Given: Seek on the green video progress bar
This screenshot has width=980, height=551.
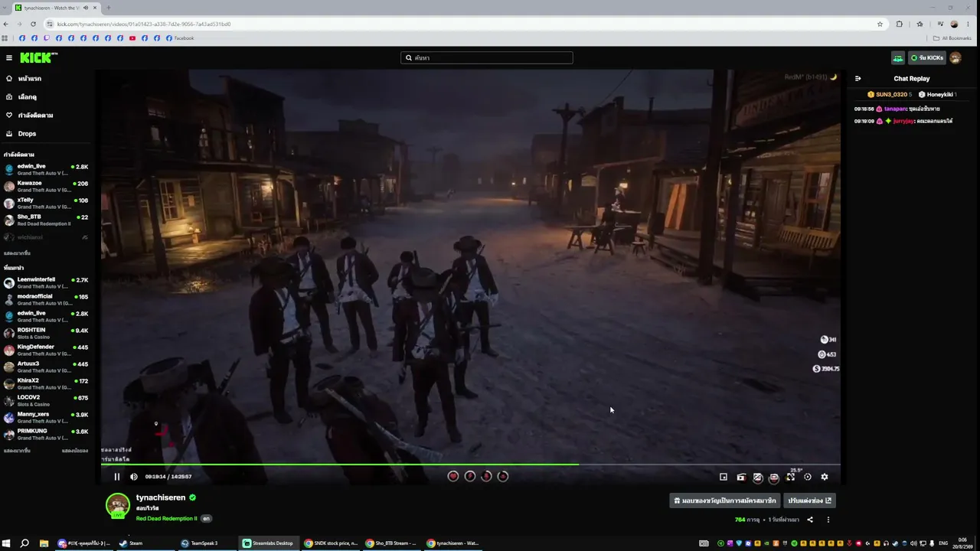Looking at the screenshot, I should pyautogui.click(x=471, y=465).
